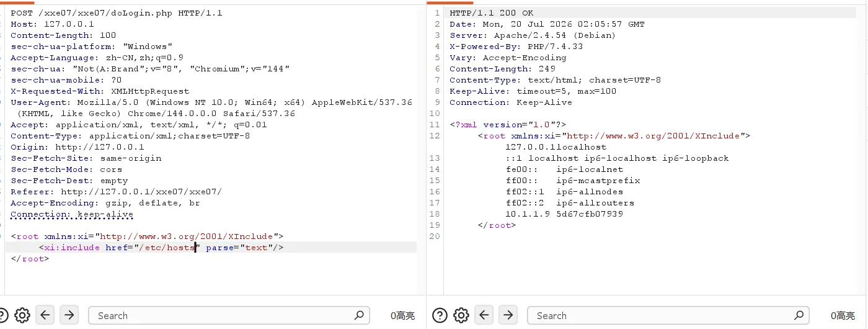The height and width of the screenshot is (329, 868).
Task: Click the Sec-Fetch-Dest: empty header
Action: click(69, 181)
